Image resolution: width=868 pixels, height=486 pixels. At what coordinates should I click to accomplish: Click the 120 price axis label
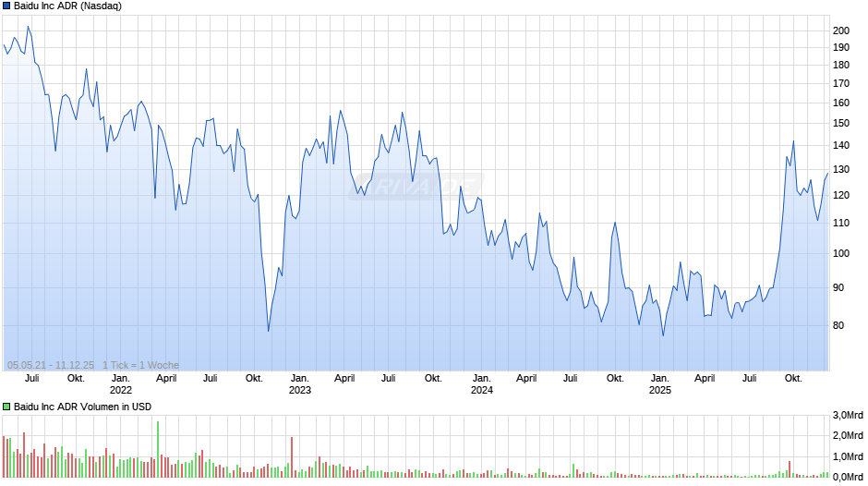841,196
